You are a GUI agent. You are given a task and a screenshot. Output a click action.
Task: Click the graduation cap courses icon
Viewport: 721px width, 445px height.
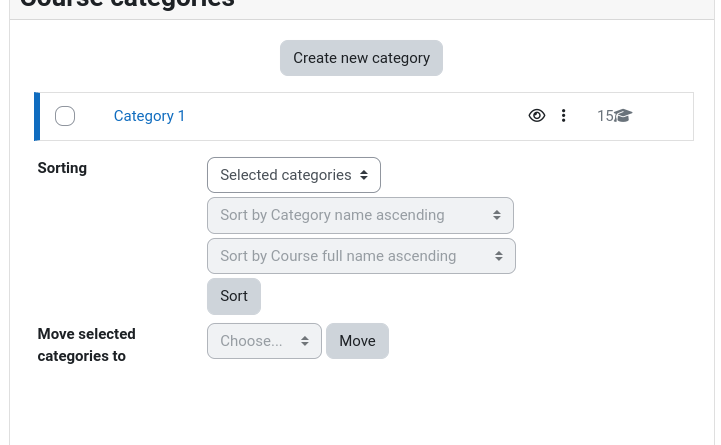click(x=623, y=115)
